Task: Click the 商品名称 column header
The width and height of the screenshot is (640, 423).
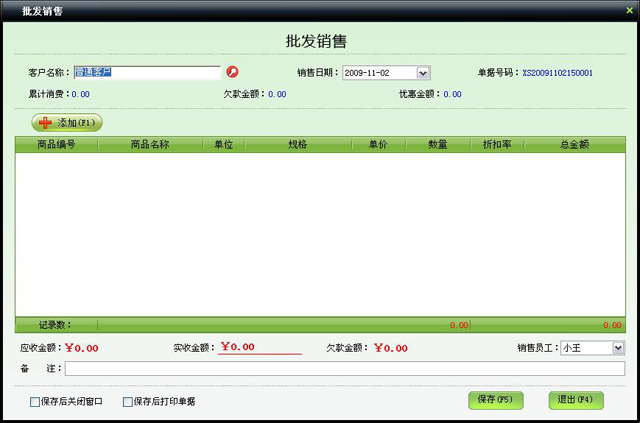Action: [x=150, y=145]
